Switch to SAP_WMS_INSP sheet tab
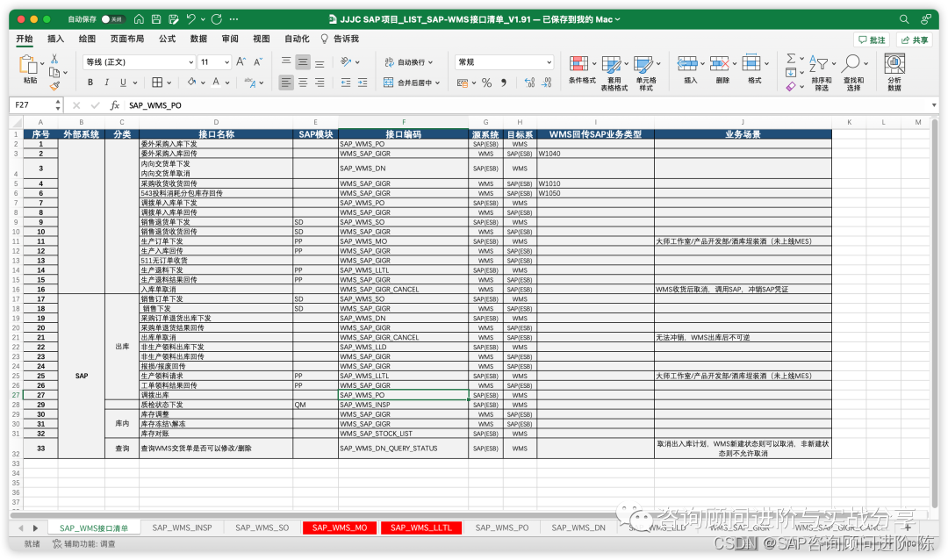 pos(182,528)
